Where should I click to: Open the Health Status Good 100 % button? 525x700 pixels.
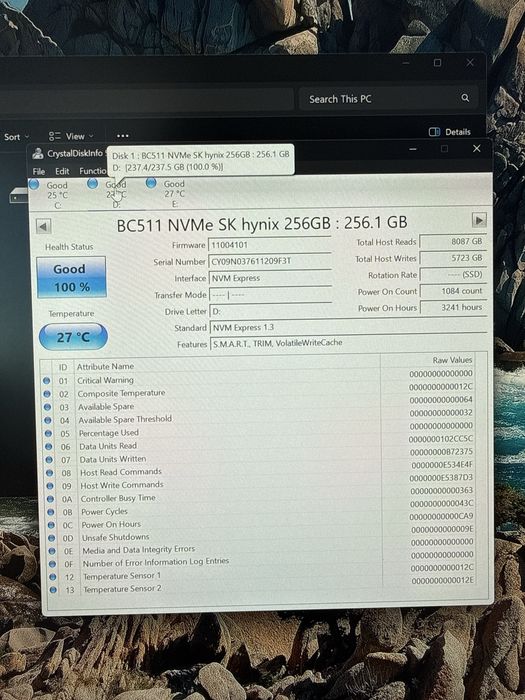point(71,277)
